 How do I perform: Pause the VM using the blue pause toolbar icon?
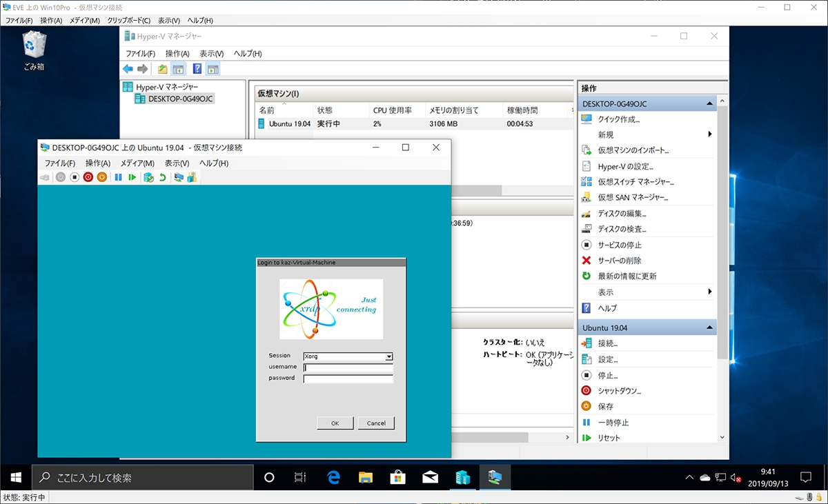118,177
